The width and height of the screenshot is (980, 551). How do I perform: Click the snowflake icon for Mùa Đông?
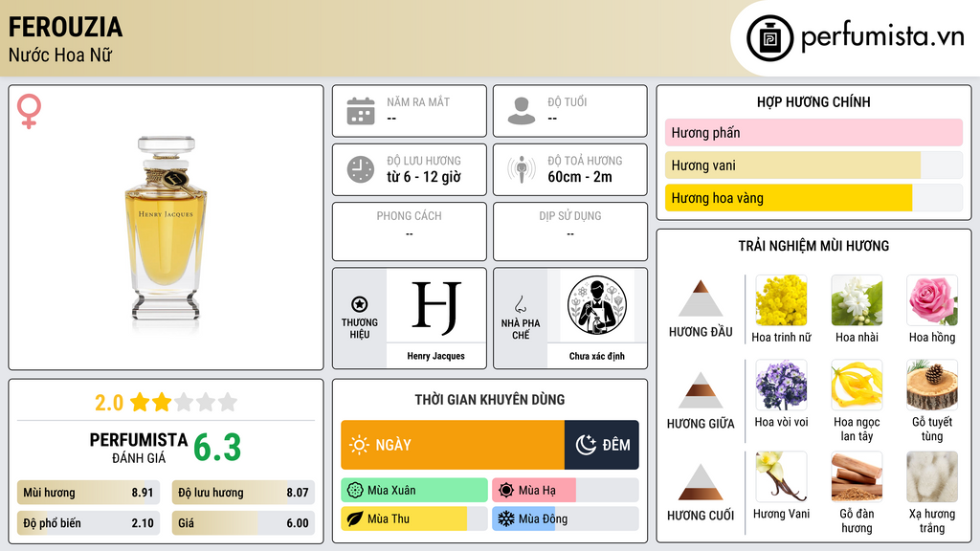506,518
